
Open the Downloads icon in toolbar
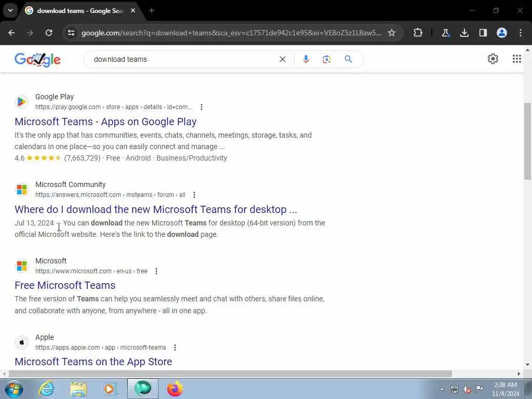click(464, 33)
